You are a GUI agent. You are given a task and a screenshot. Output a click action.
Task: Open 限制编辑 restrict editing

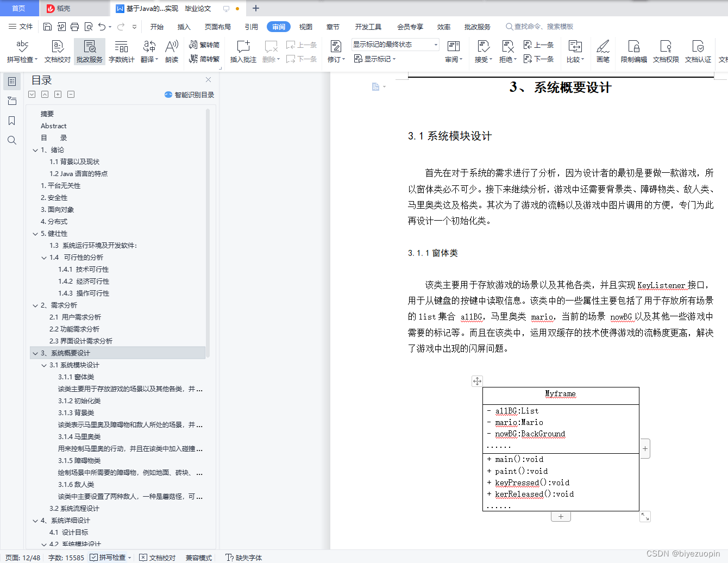[x=634, y=51]
